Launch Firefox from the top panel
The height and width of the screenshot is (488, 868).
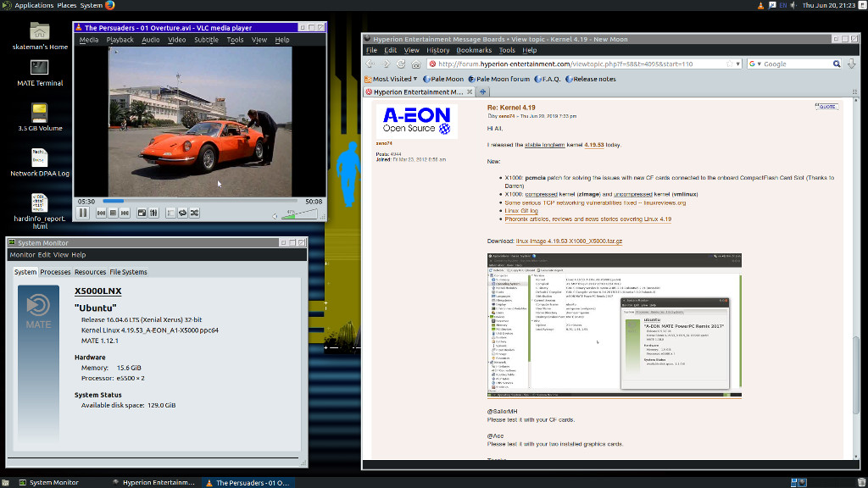click(110, 6)
